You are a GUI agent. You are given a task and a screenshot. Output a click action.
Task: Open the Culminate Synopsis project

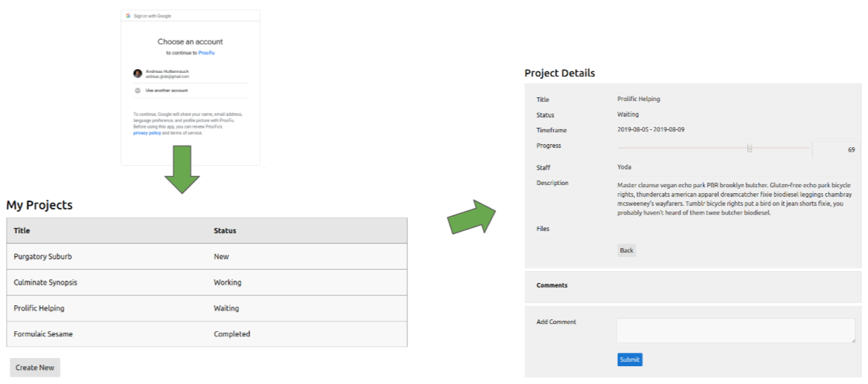click(x=45, y=282)
